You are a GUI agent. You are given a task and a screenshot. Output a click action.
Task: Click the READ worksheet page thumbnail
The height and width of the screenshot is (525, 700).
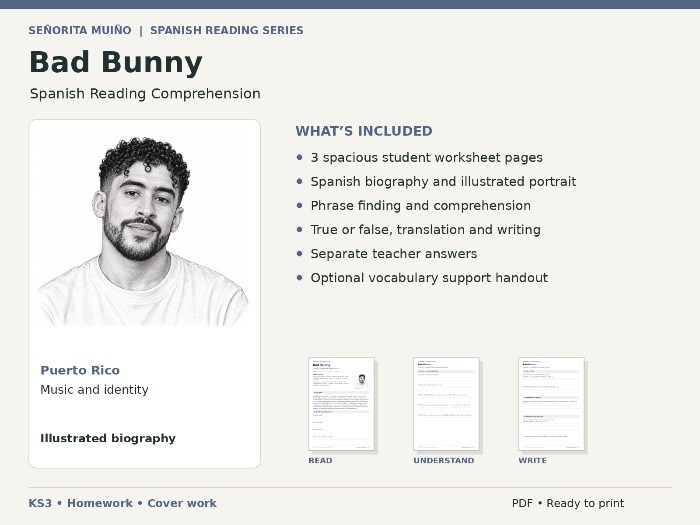[x=341, y=404]
